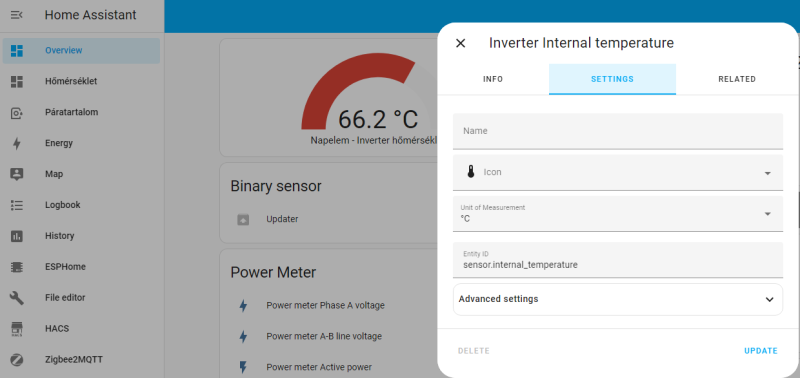This screenshot has width=800, height=378.
Task: Open the Energy lightning bolt sidebar item
Action: (17, 143)
